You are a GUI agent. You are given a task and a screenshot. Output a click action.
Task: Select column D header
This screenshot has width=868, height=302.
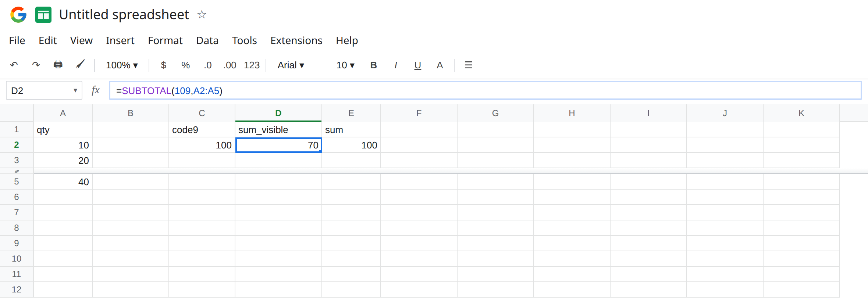278,113
